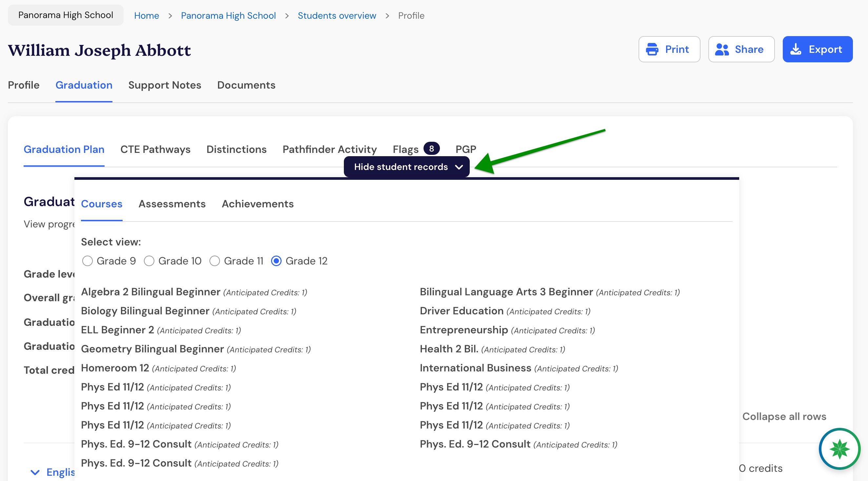This screenshot has width=868, height=481.
Task: Click the people icon in Share button
Action: (x=722, y=49)
